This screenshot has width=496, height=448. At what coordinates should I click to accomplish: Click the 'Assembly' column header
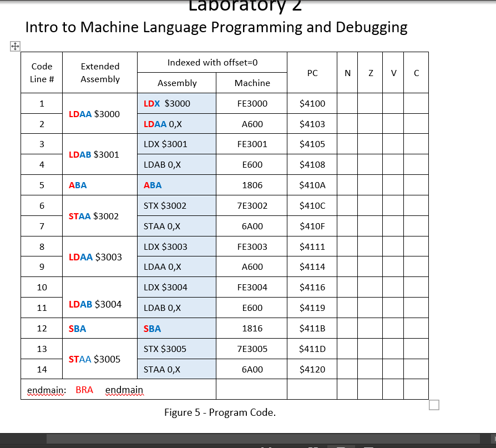177,83
